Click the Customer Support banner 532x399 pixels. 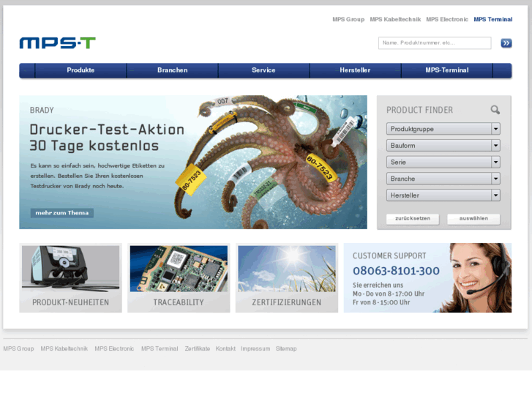427,277
